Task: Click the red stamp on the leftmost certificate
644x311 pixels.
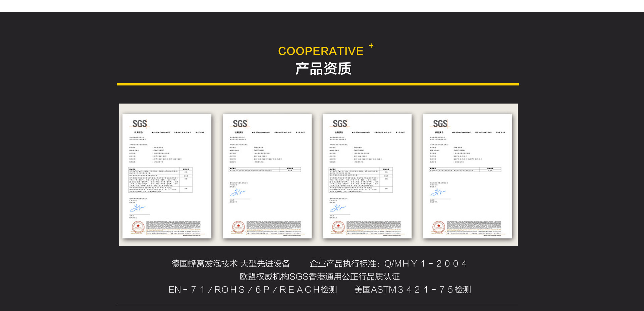Action: click(138, 227)
